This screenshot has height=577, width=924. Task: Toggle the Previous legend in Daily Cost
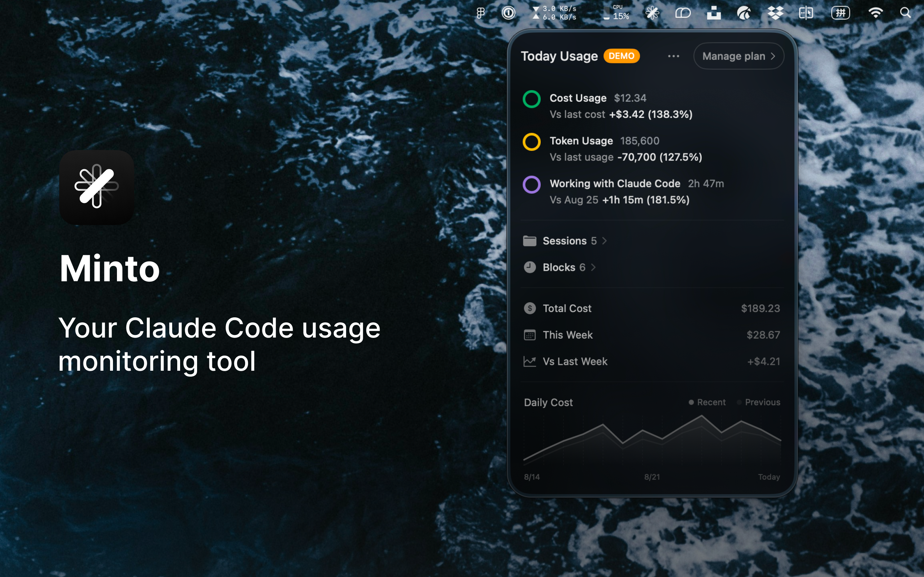[x=758, y=402]
